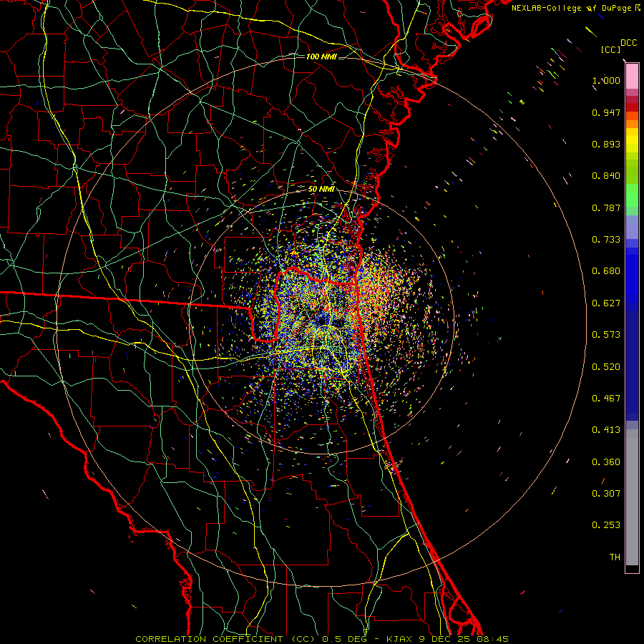Click the 0.307 value on the color scale

[606, 494]
